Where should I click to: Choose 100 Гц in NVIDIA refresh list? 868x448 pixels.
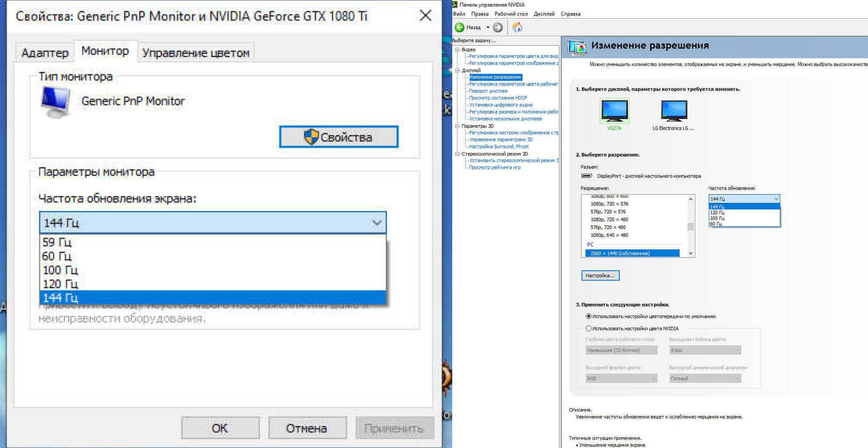point(744,218)
